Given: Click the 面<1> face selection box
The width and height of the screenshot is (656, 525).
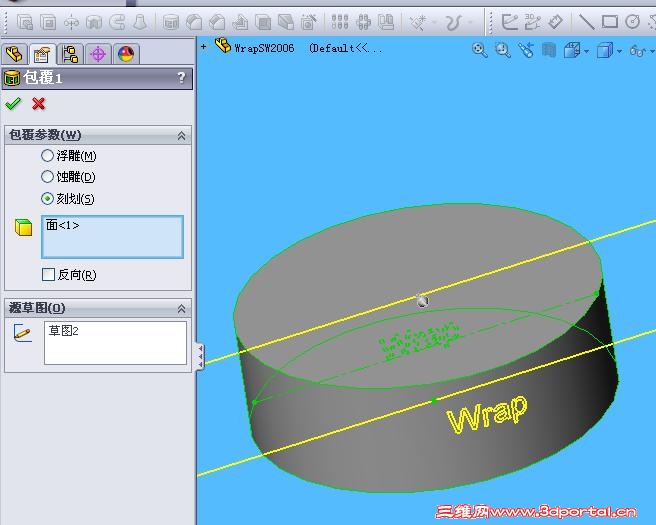Looking at the screenshot, I should click(x=112, y=237).
